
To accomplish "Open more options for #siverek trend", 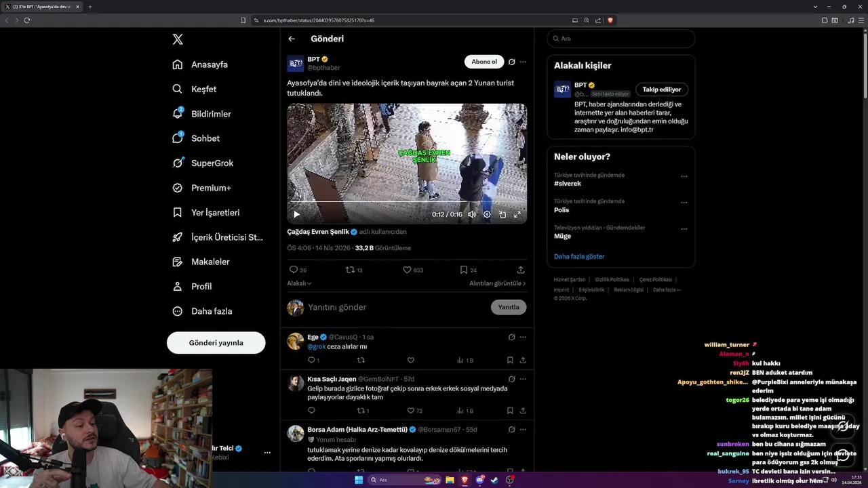I will coord(684,176).
